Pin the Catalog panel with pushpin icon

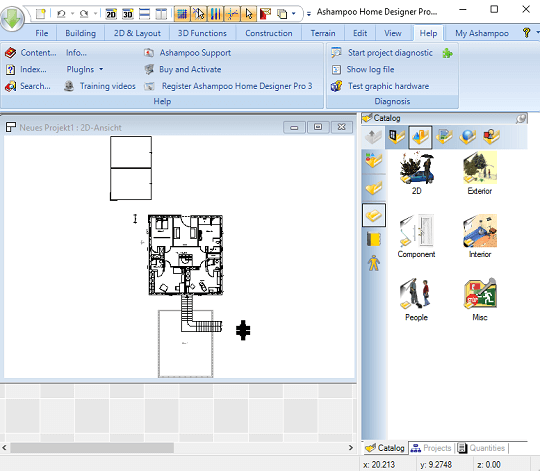coord(521,119)
